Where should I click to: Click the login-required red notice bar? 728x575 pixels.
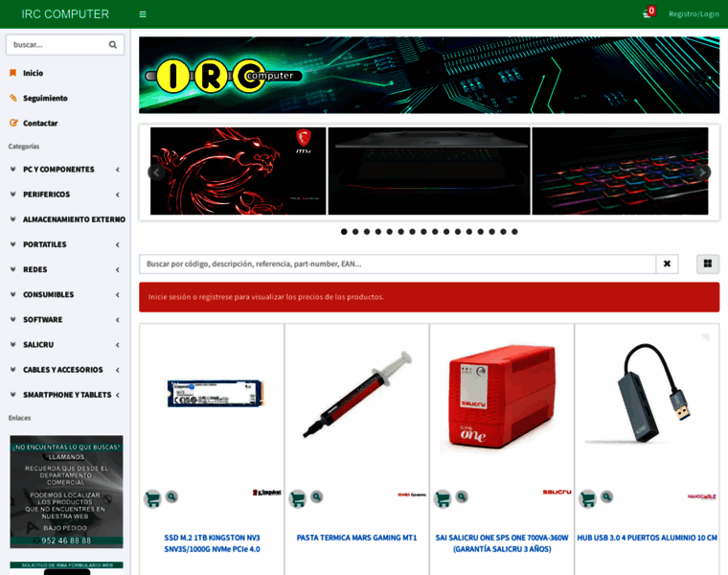(429, 297)
